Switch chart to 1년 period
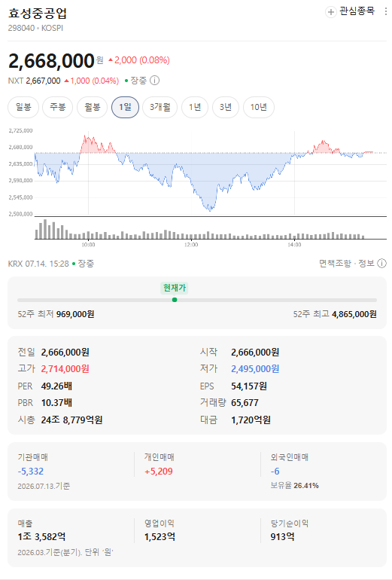This screenshot has width=392, height=580. [x=195, y=107]
